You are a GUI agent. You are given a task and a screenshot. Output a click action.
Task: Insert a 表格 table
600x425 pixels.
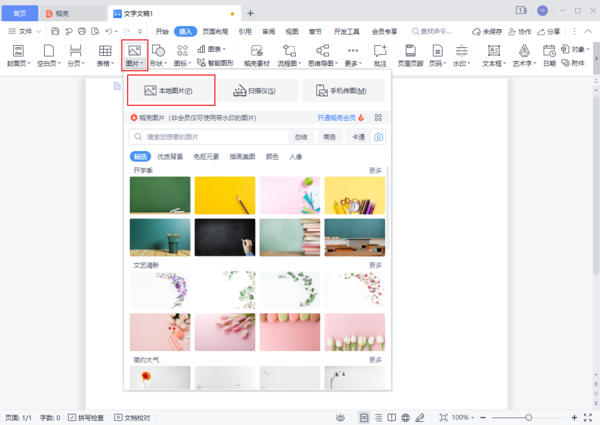105,55
